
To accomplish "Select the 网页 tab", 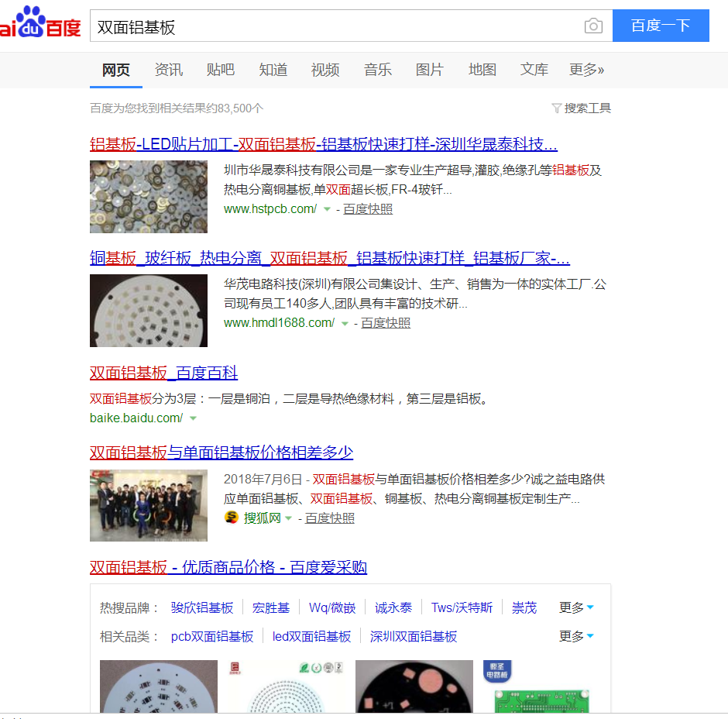I will pos(116,70).
